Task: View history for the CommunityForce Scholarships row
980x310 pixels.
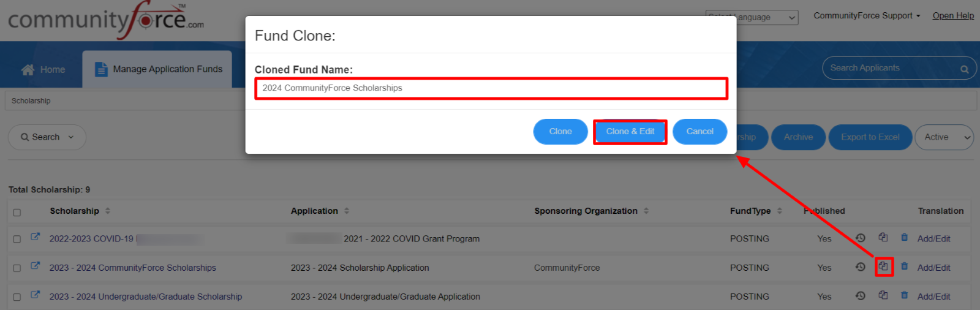Action: click(x=861, y=267)
